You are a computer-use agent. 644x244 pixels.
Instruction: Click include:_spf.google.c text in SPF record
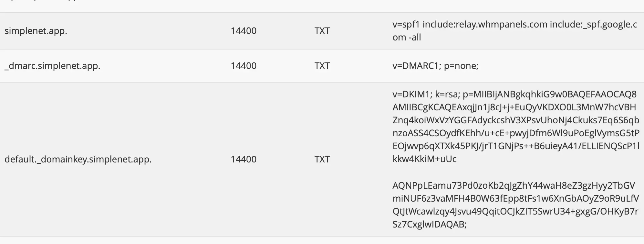[x=594, y=24]
